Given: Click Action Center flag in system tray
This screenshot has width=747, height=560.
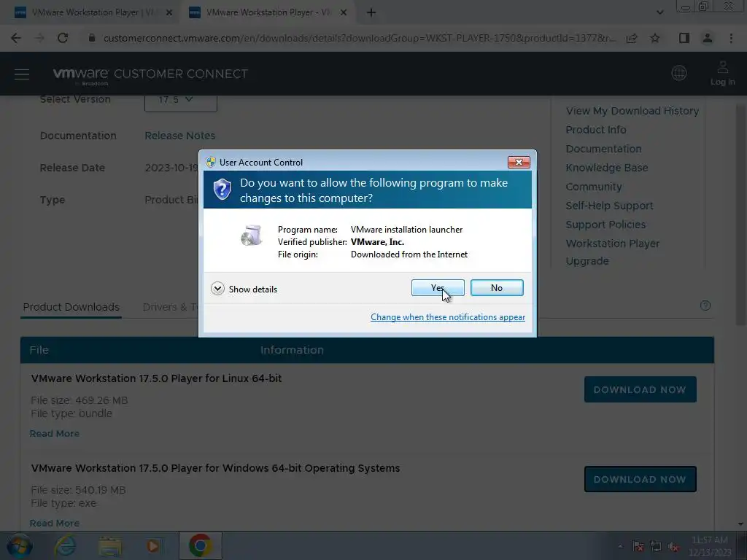Looking at the screenshot, I should point(638,547).
